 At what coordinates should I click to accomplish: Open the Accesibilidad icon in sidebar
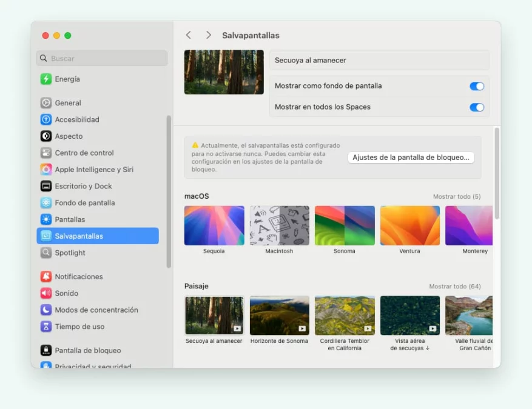point(46,119)
